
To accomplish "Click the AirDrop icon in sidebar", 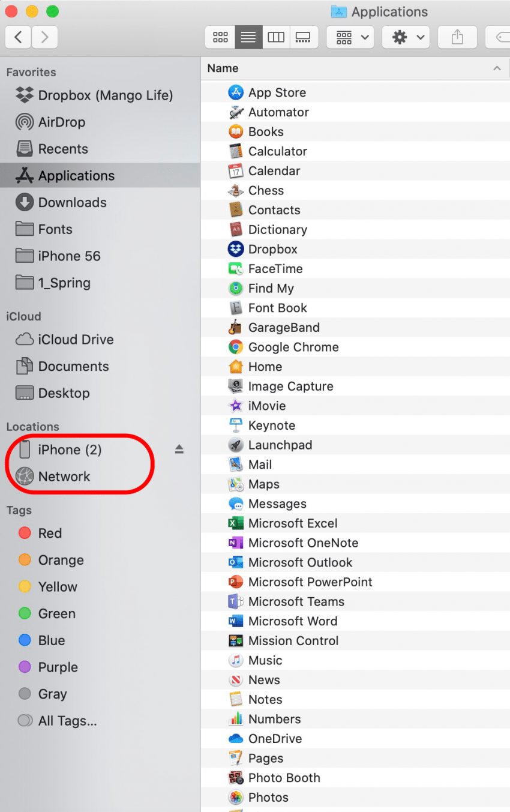I will click(25, 122).
